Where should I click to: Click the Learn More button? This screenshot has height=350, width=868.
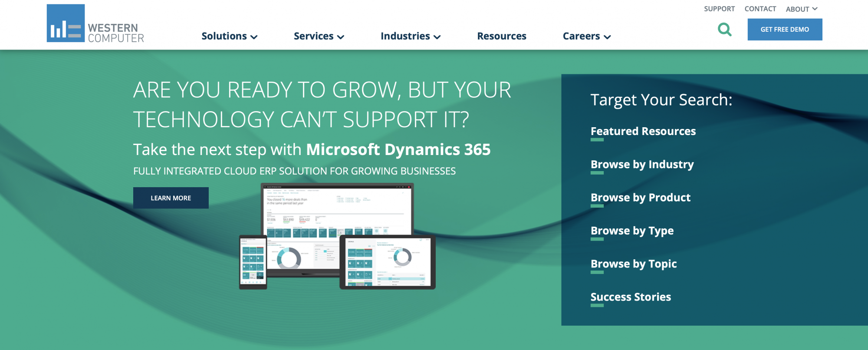pyautogui.click(x=171, y=198)
